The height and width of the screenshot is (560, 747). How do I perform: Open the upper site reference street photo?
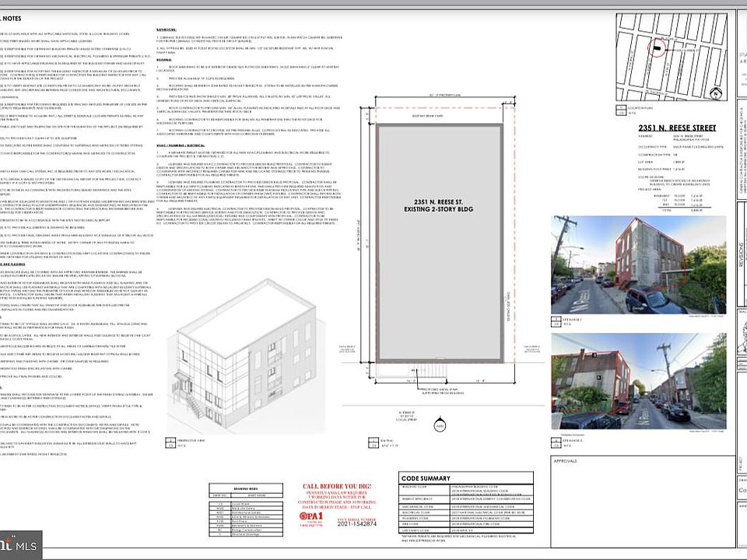point(638,264)
